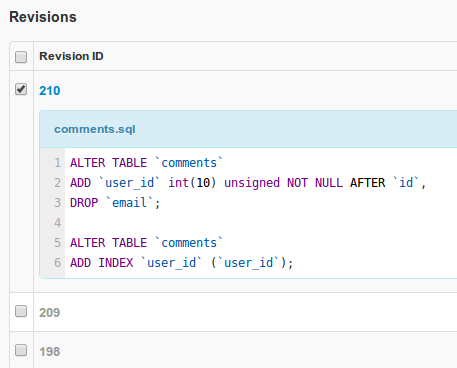Uncheck the revision 210 checkbox
The height and width of the screenshot is (368, 457).
point(21,89)
